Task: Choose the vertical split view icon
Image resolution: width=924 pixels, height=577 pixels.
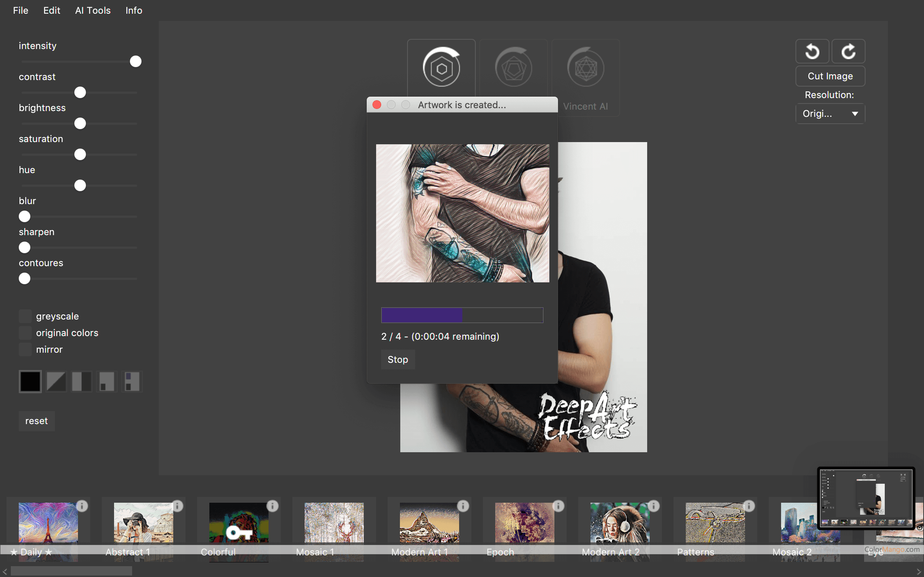Action: click(81, 381)
